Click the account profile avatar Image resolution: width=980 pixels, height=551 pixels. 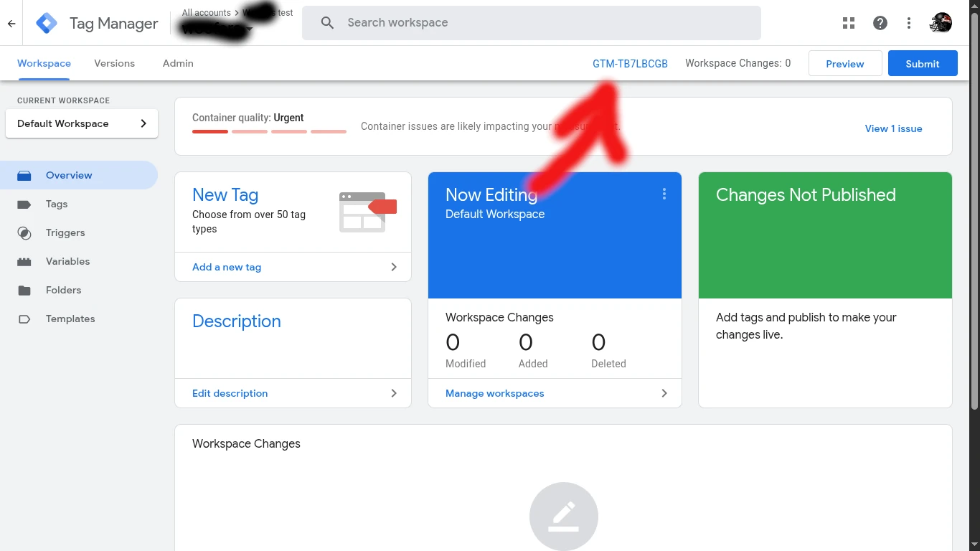tap(941, 23)
